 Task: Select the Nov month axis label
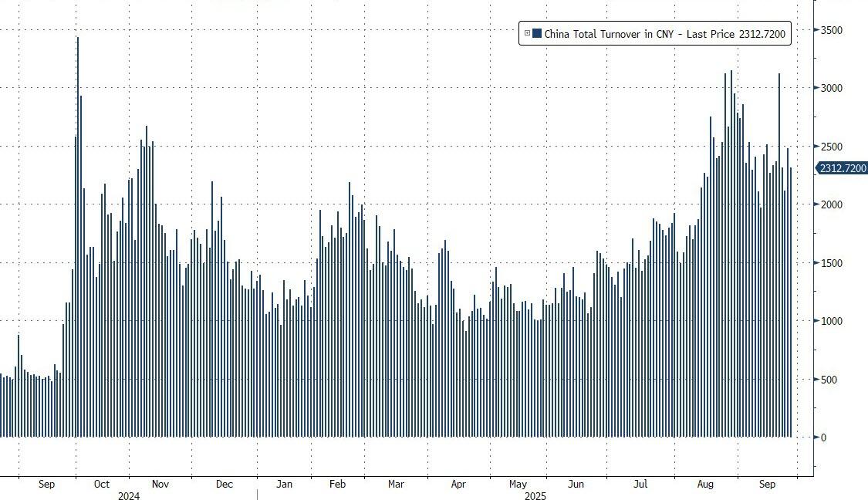click(x=160, y=484)
